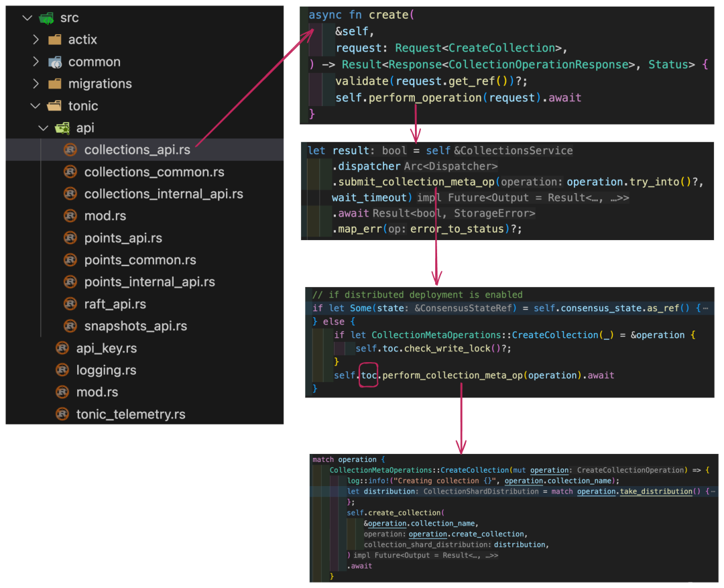Open points_common.rs file

tap(140, 260)
